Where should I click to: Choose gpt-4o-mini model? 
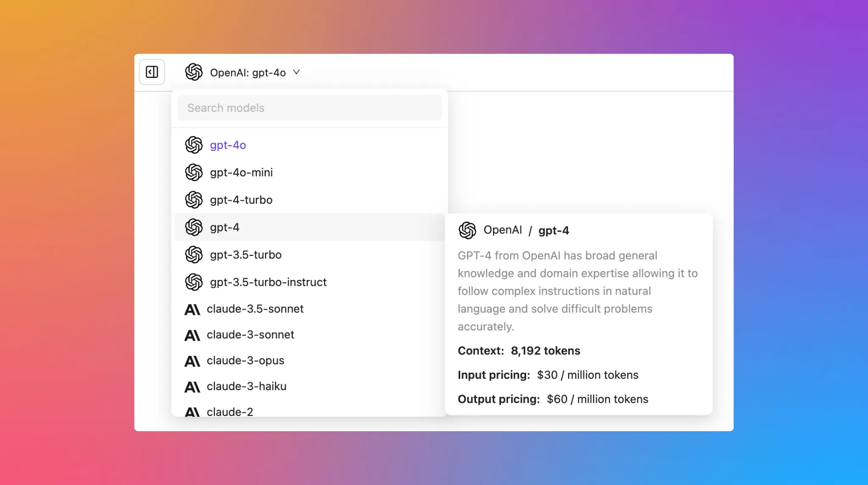pos(309,172)
